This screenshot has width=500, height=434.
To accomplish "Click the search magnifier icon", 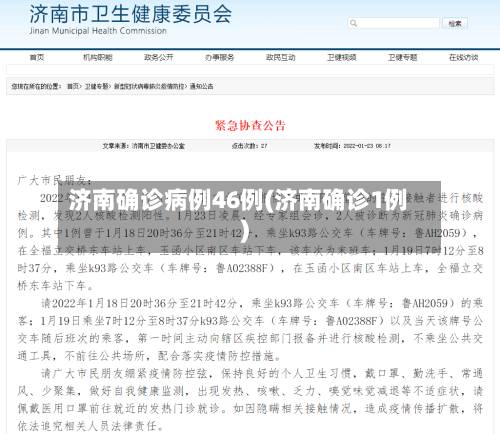I will [353, 23].
